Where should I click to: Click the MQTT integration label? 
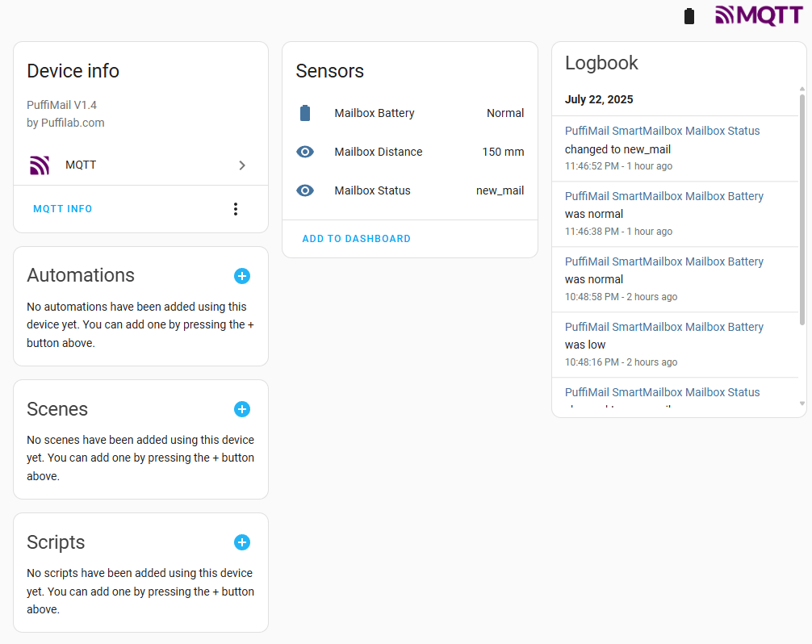81,165
